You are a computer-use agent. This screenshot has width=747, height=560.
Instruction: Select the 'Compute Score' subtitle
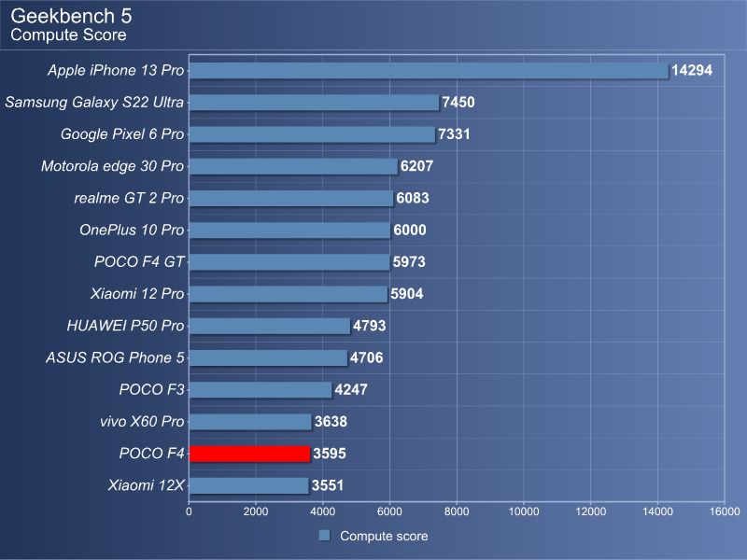[x=68, y=35]
